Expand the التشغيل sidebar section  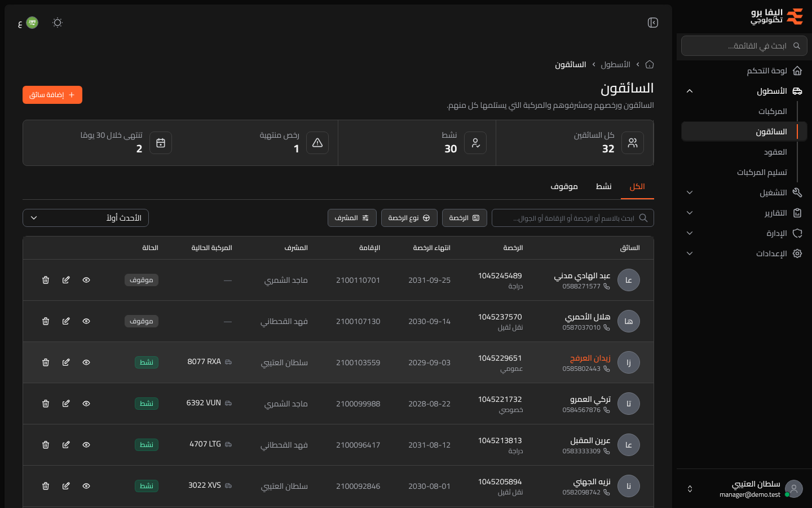(744, 192)
